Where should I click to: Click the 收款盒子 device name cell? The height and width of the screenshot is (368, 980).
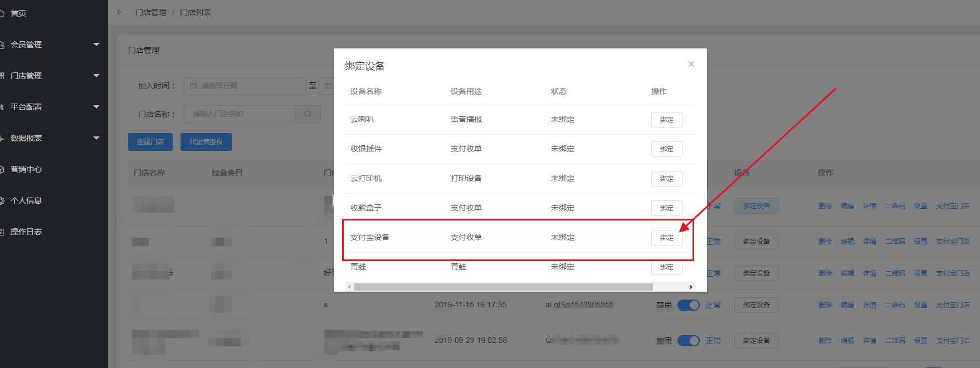(x=366, y=208)
